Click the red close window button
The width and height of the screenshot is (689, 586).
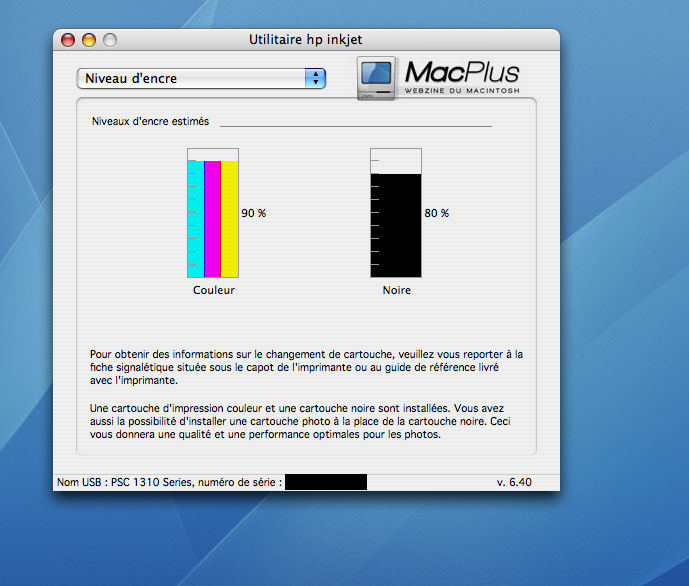click(x=68, y=40)
